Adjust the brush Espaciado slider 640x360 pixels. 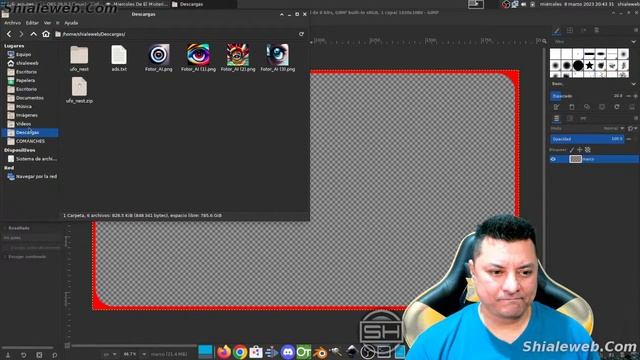tap(587, 96)
